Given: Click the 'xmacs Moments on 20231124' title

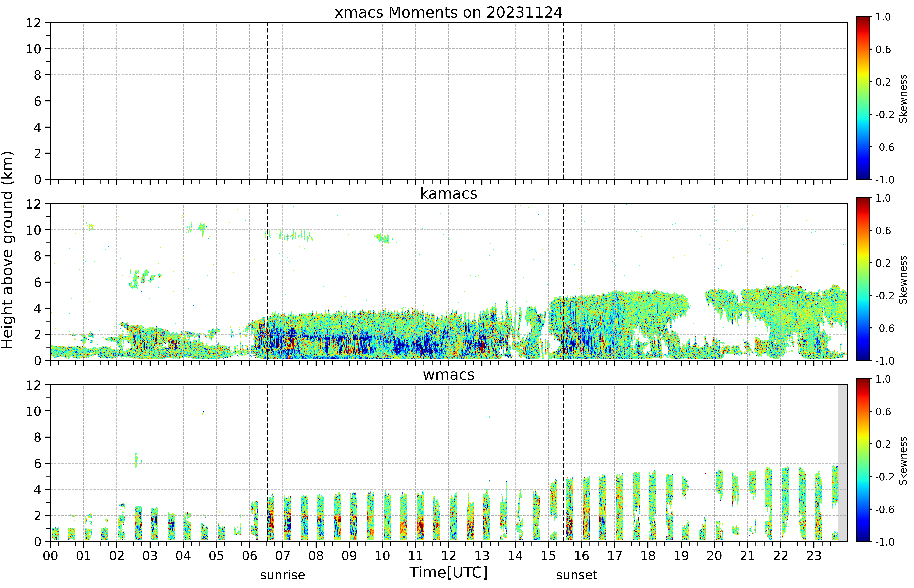Looking at the screenshot, I should pos(449,13).
